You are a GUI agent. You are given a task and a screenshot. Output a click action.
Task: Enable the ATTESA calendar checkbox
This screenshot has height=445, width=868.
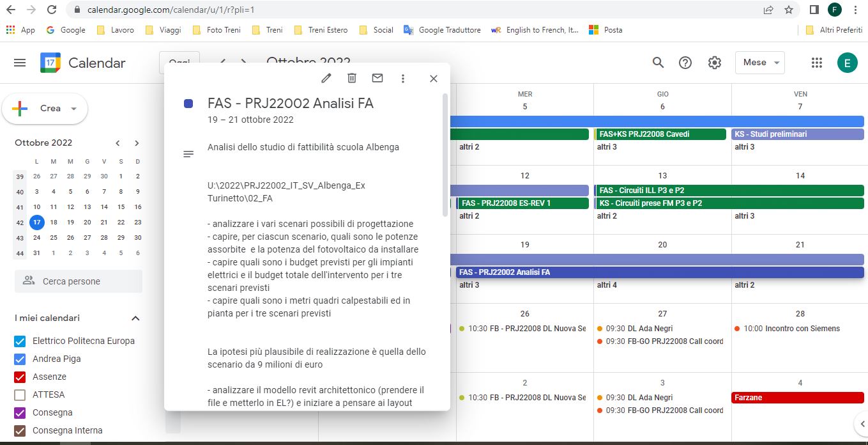[20, 394]
